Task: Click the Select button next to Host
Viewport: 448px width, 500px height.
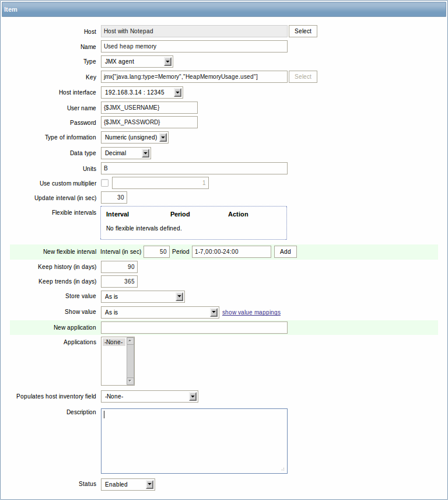Action: click(303, 32)
